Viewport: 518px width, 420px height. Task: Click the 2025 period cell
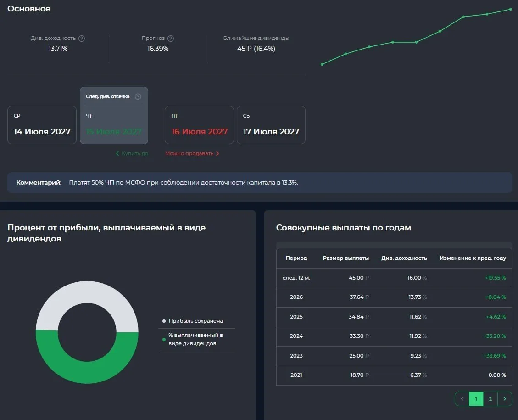click(296, 317)
